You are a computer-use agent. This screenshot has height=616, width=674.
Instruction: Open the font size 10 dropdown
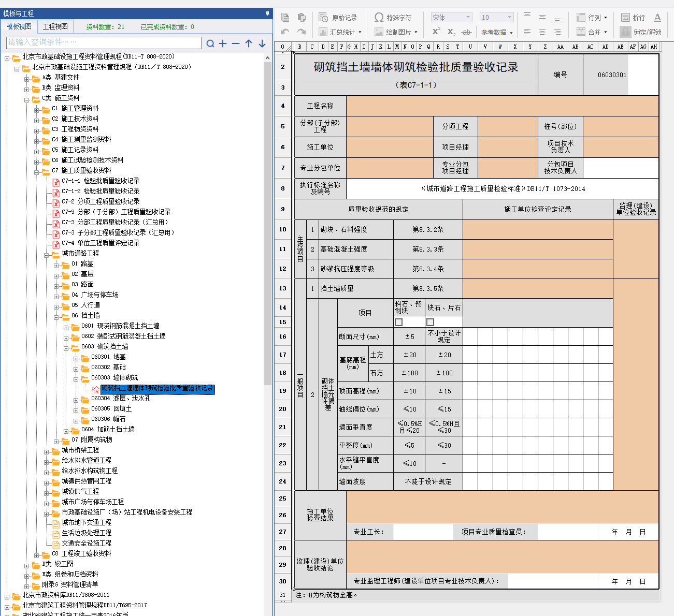[x=496, y=18]
